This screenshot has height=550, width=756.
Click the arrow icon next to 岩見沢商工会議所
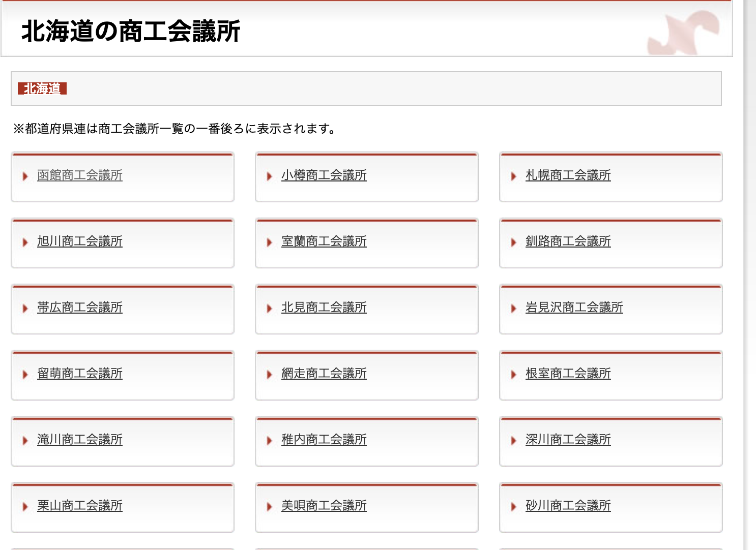coord(513,309)
